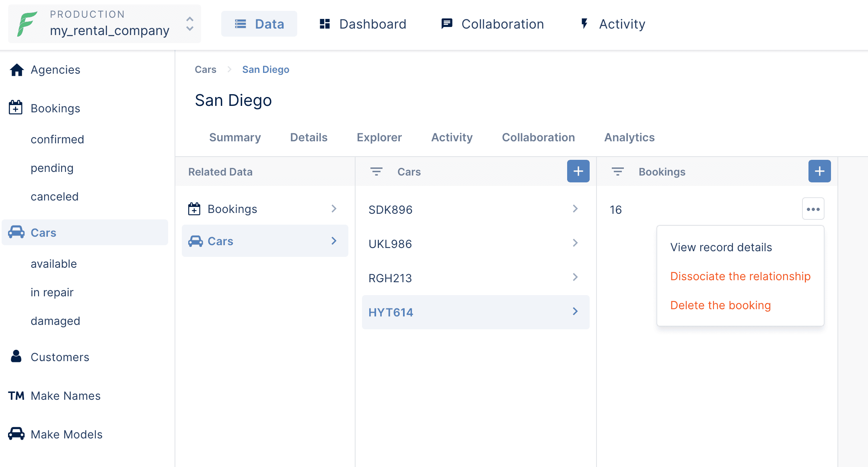Click the Make Models car icon
Screen dimensions: 868x467
coord(16,434)
